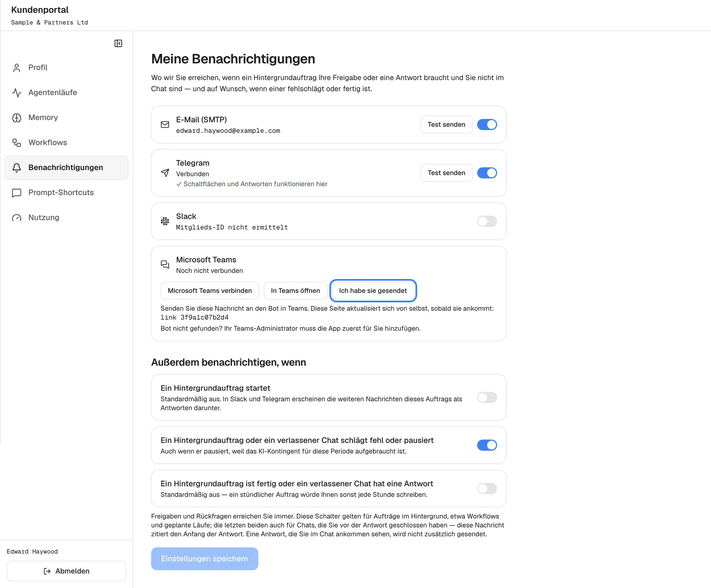This screenshot has width=711, height=588.
Task: Click the Prompt-Shortcuts chat icon
Action: [x=17, y=193]
